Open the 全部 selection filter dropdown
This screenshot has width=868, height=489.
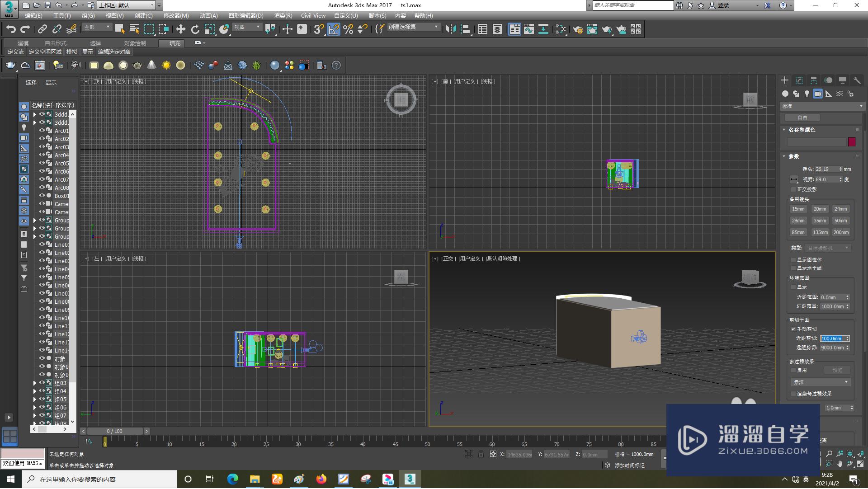pos(97,28)
